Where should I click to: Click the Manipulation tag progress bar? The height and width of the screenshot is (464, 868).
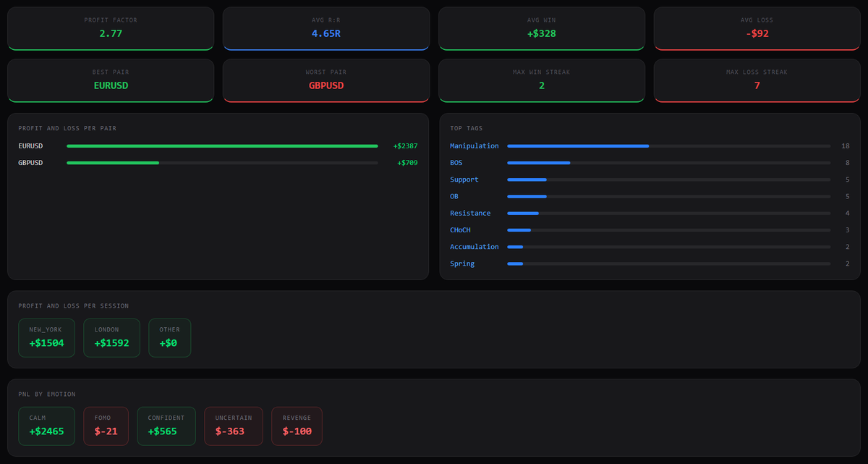669,146
